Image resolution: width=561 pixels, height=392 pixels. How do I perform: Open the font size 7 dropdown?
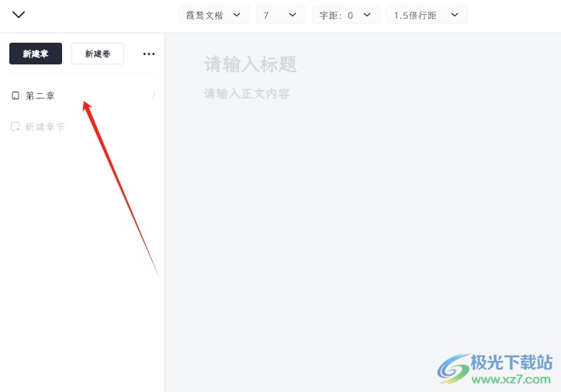coord(281,15)
